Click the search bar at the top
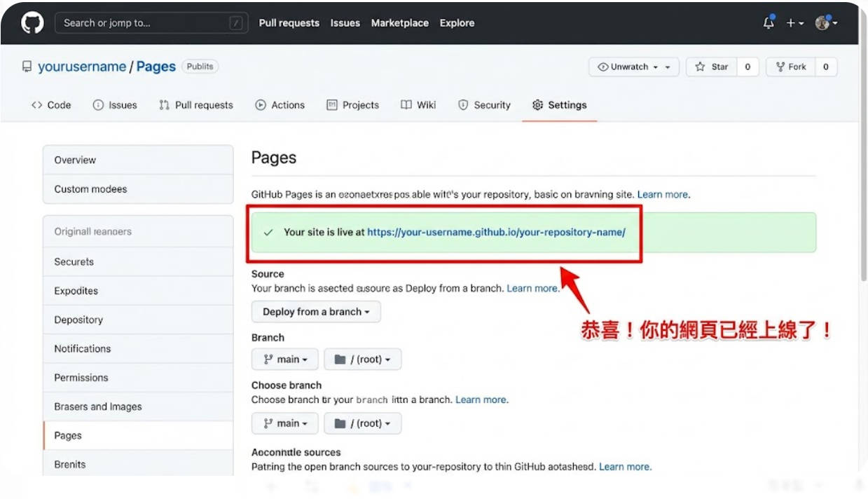Image resolution: width=868 pixels, height=499 pixels. pyautogui.click(x=151, y=22)
